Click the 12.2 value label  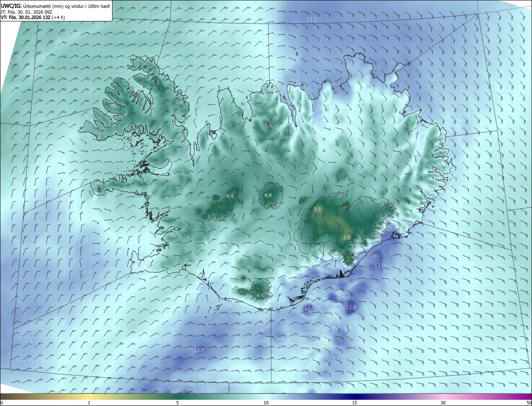[312, 20]
